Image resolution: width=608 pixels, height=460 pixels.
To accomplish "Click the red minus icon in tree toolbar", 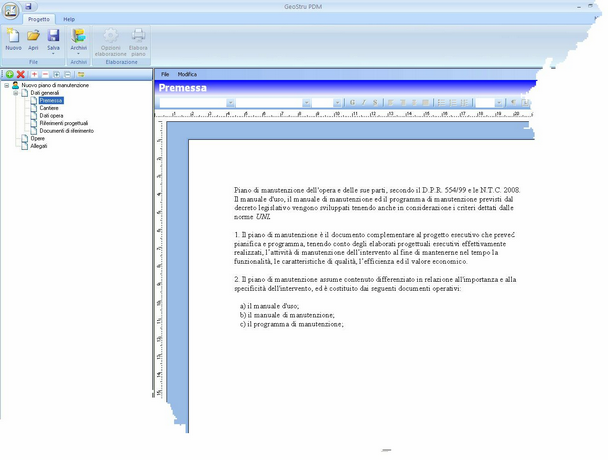I will pos(45,74).
